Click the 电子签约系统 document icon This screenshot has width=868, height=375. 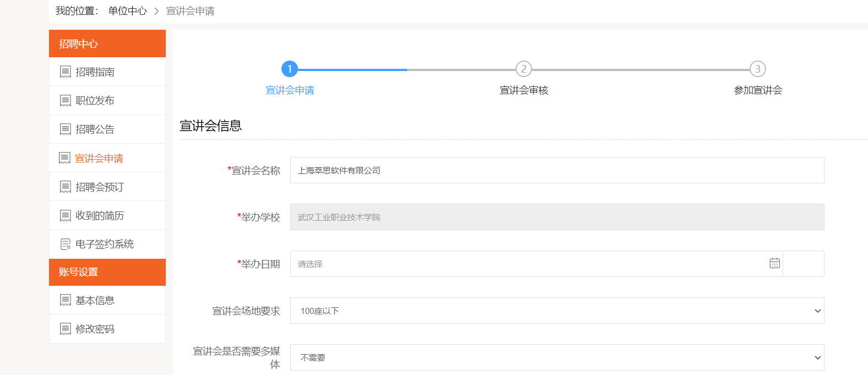[65, 244]
